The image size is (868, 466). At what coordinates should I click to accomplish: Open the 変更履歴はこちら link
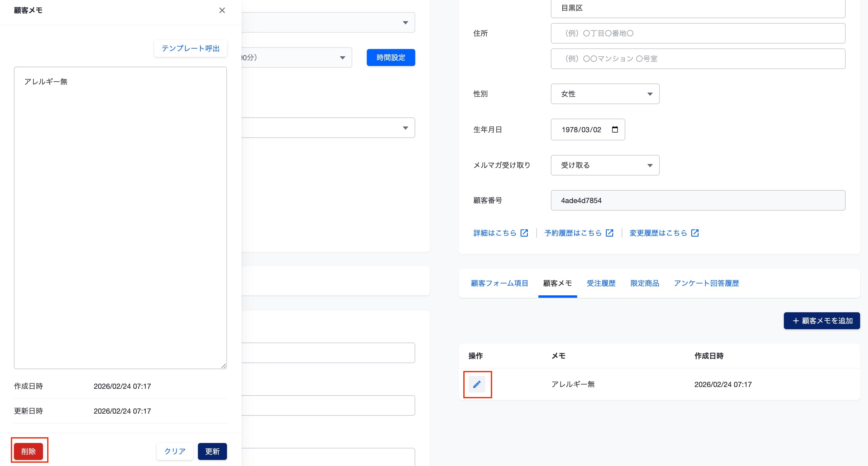(658, 233)
